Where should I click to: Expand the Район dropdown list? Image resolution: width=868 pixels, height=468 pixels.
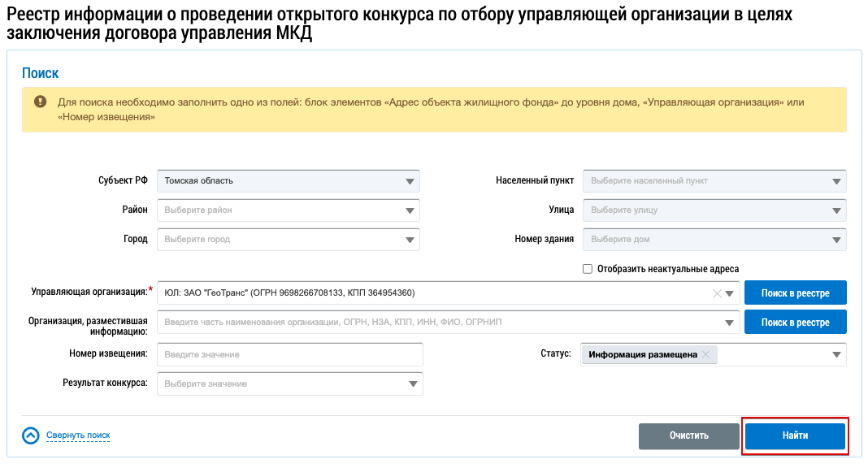410,210
